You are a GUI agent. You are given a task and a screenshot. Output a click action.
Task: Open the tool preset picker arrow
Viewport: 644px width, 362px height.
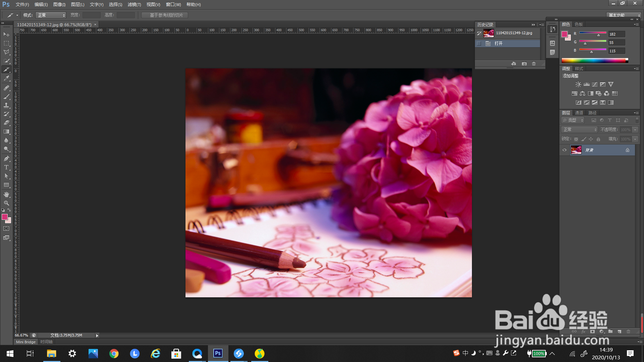tap(17, 15)
